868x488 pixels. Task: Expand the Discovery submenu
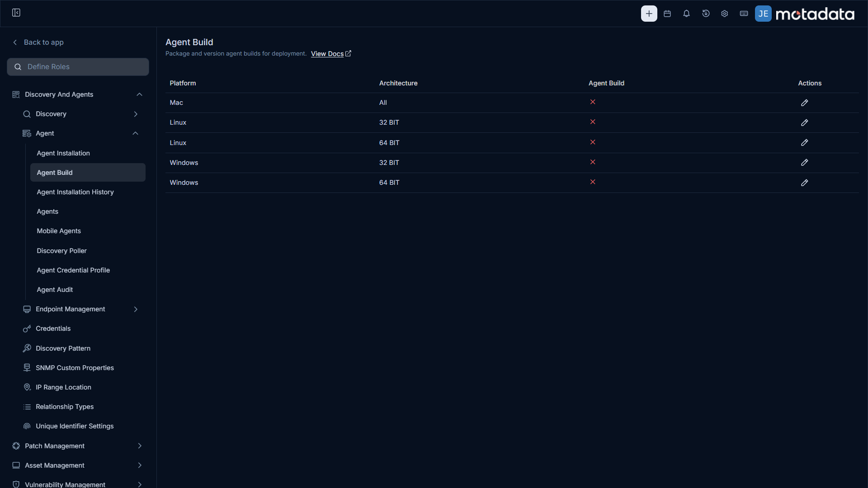pos(136,114)
